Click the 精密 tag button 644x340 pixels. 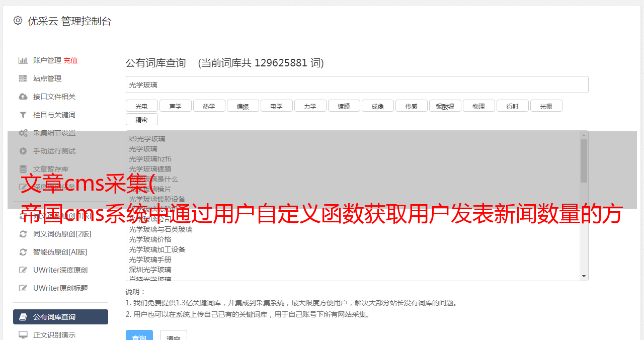coord(142,119)
